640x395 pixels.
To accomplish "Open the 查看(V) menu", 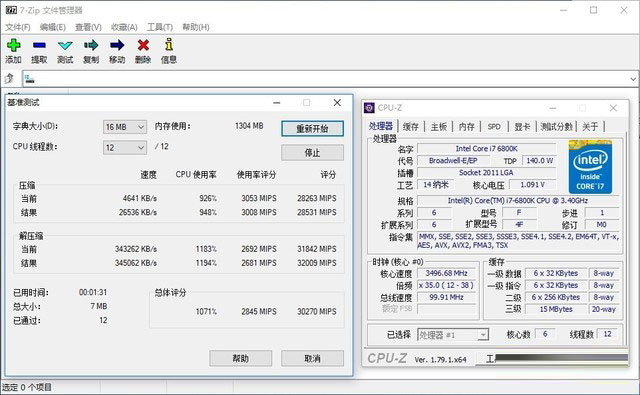I will point(88,27).
